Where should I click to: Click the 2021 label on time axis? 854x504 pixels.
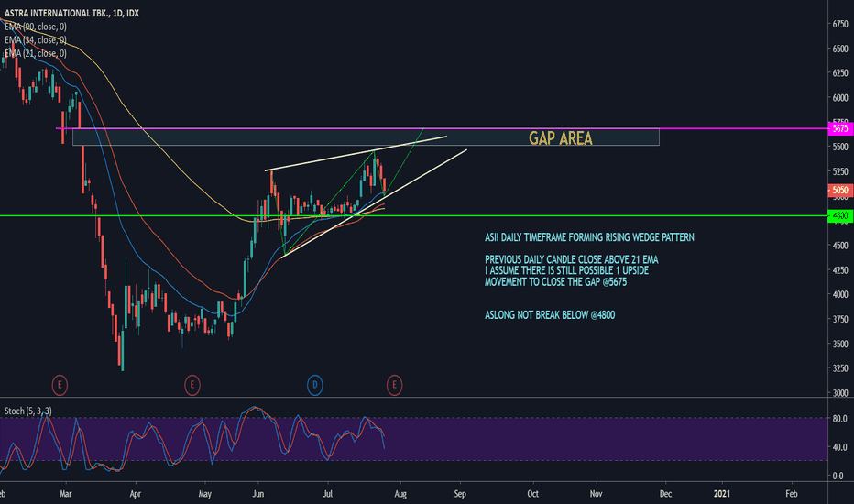coord(722,494)
